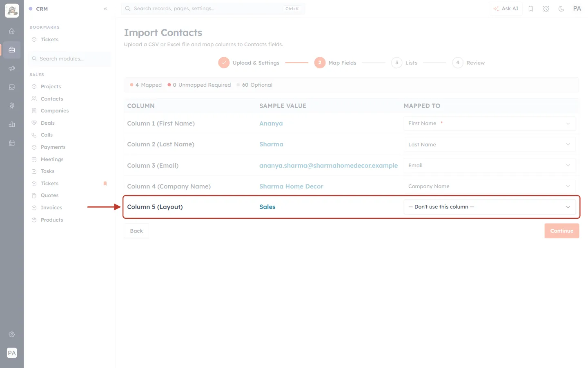Open the Last Name mapping dropdown
This screenshot has height=368, width=588.
tap(490, 144)
